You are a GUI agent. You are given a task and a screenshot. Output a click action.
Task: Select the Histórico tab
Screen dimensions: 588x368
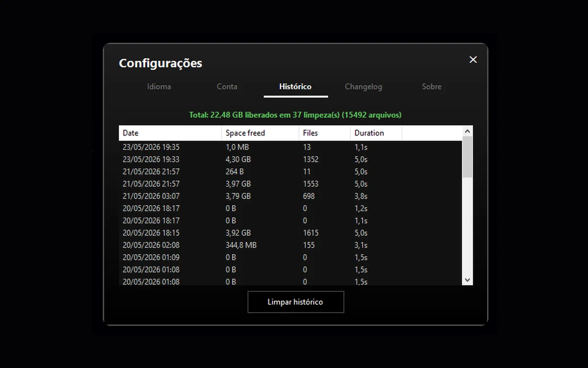coord(295,86)
